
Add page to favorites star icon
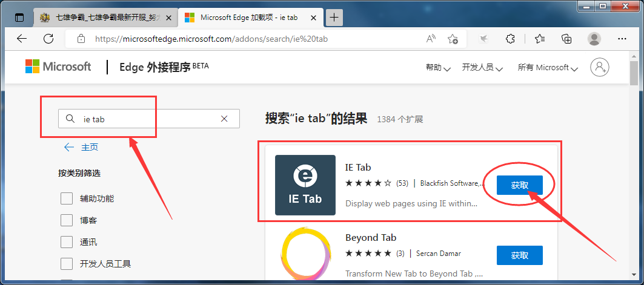coord(453,39)
